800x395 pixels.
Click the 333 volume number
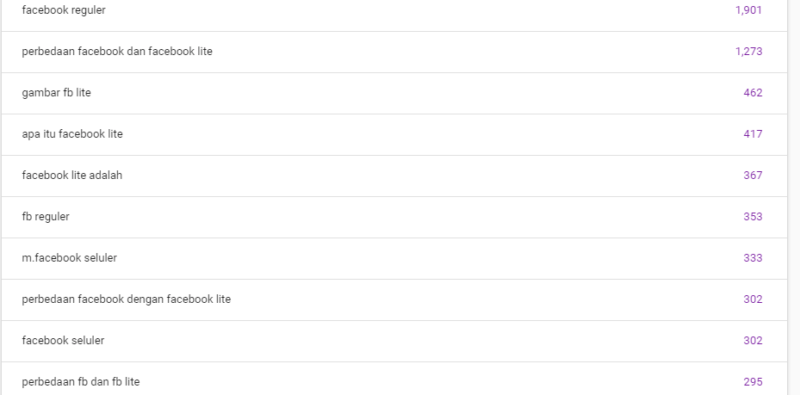pyautogui.click(x=753, y=258)
